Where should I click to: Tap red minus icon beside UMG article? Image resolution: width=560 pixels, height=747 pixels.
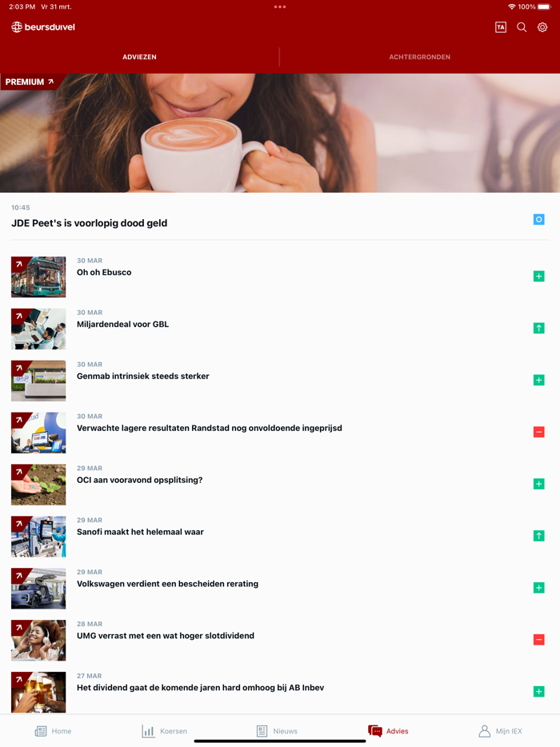538,640
